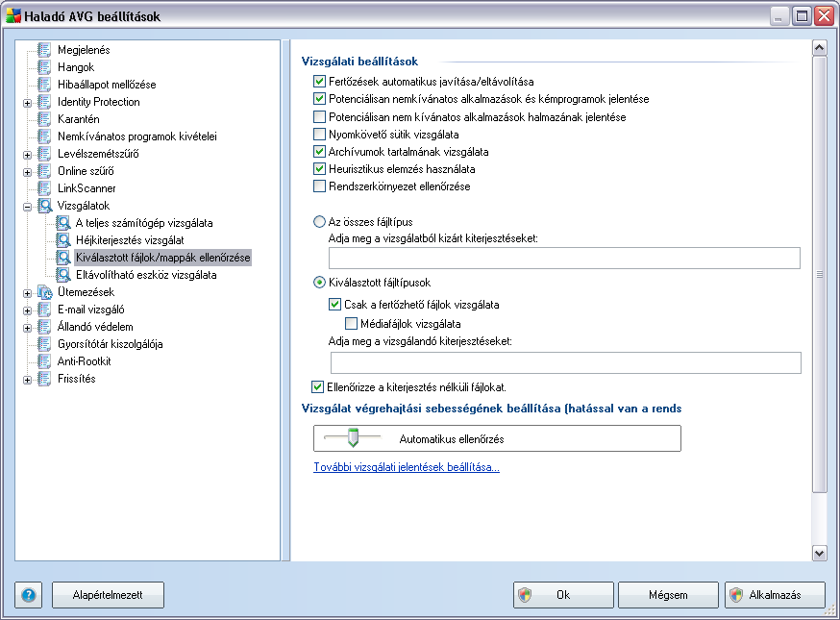The width and height of the screenshot is (840, 620).
Task: Click the Állandó védelem icon
Action: [x=44, y=327]
